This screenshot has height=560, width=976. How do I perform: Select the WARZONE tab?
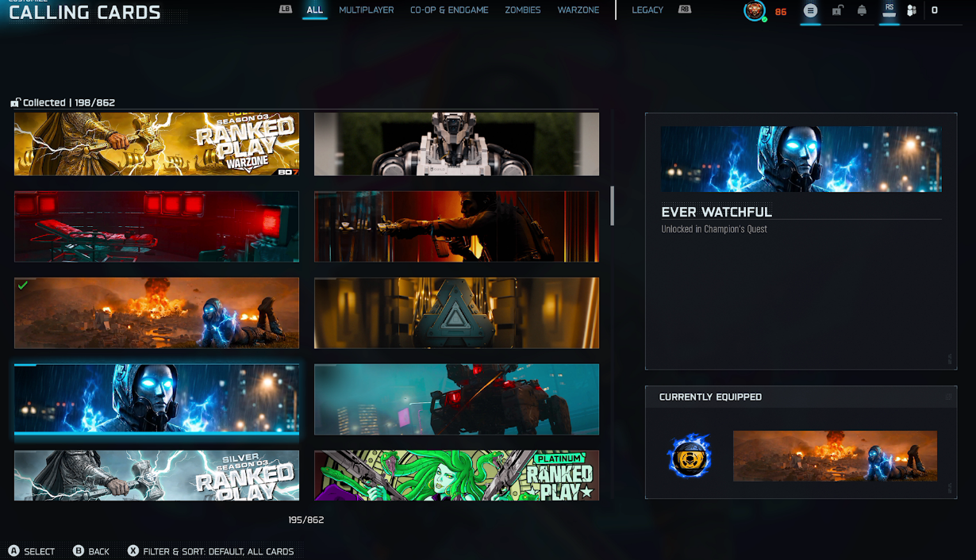pyautogui.click(x=578, y=10)
